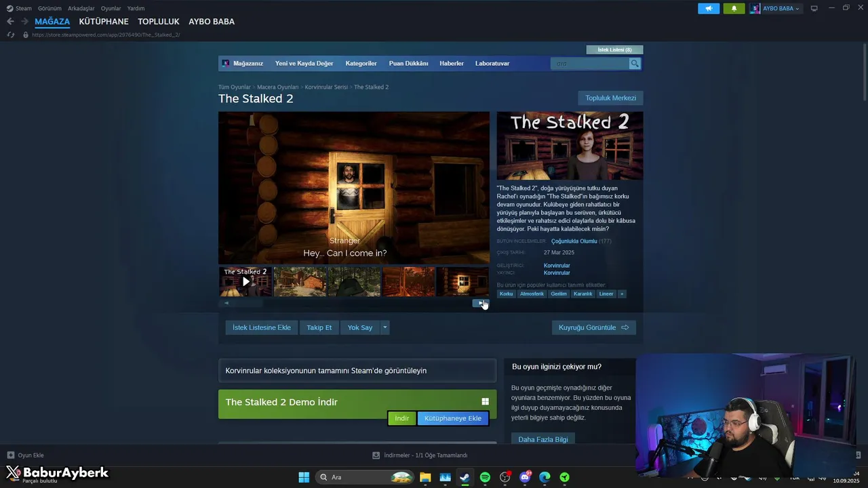Switch to the MAĞAZA tab
This screenshot has height=488, width=868.
point(52,22)
